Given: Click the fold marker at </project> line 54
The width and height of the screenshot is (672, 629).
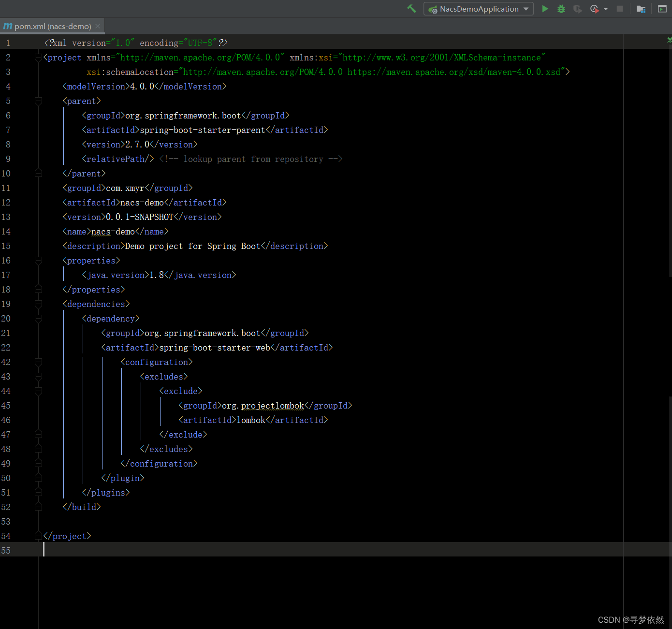Looking at the screenshot, I should (38, 536).
